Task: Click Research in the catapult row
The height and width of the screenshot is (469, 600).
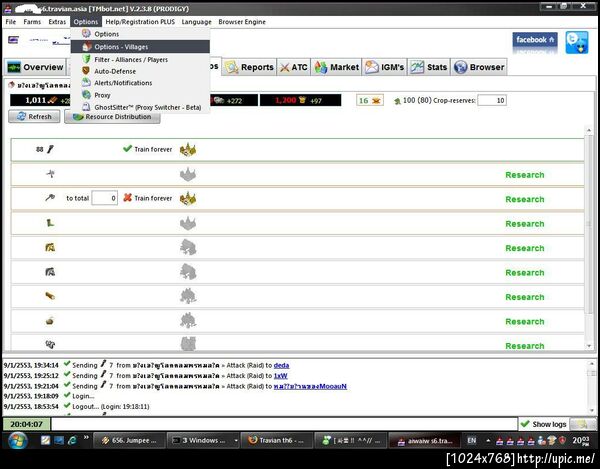Action: [x=525, y=322]
